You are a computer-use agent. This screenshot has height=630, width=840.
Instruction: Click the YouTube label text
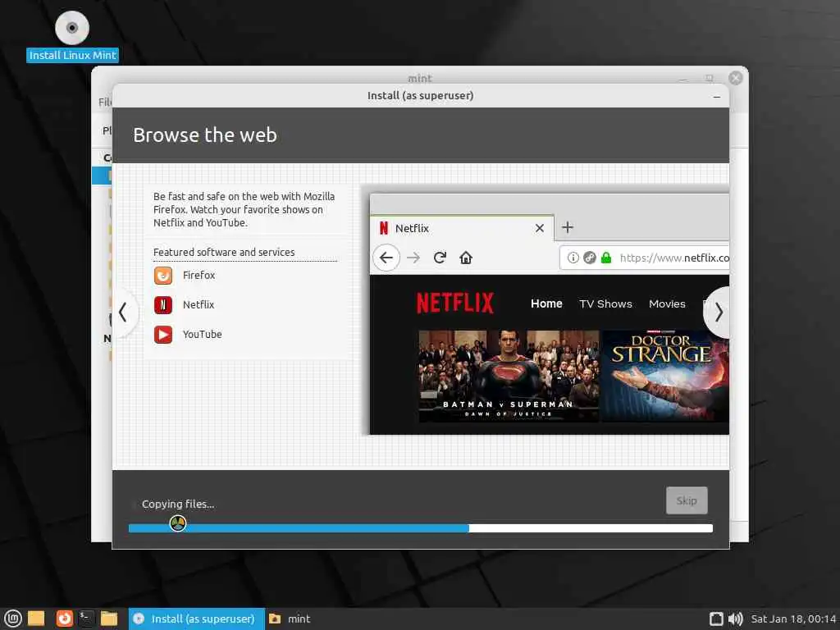[202, 335]
